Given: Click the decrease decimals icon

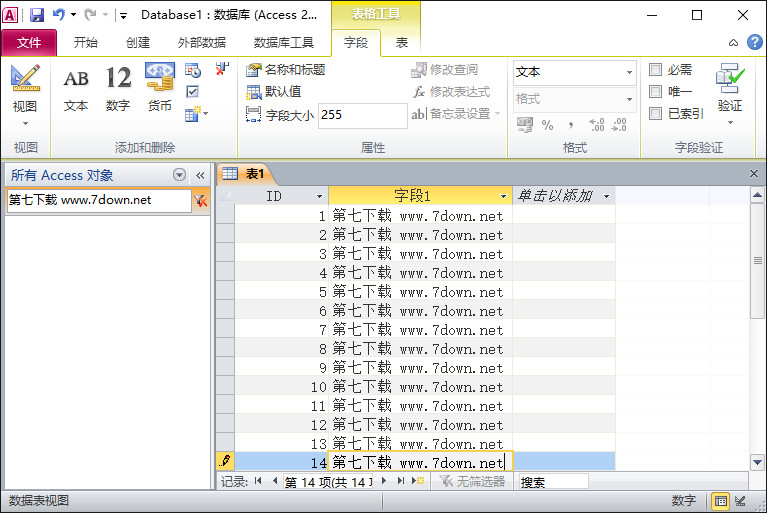Looking at the screenshot, I should tap(619, 125).
